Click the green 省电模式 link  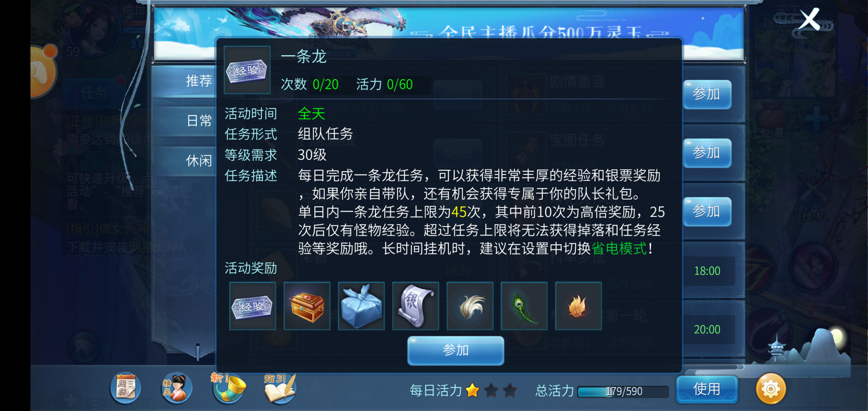[x=619, y=249]
